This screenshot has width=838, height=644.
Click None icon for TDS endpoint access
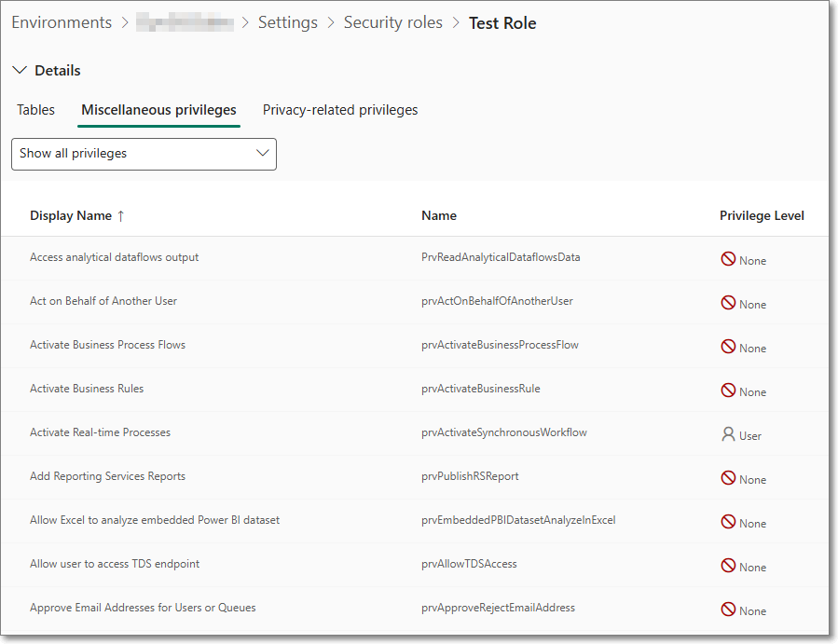(x=728, y=566)
